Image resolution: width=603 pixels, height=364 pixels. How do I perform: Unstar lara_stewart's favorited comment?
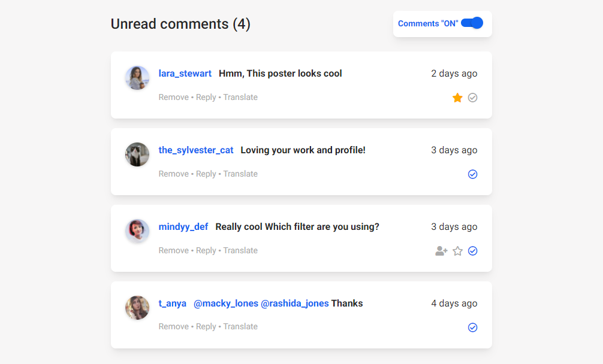pos(457,97)
